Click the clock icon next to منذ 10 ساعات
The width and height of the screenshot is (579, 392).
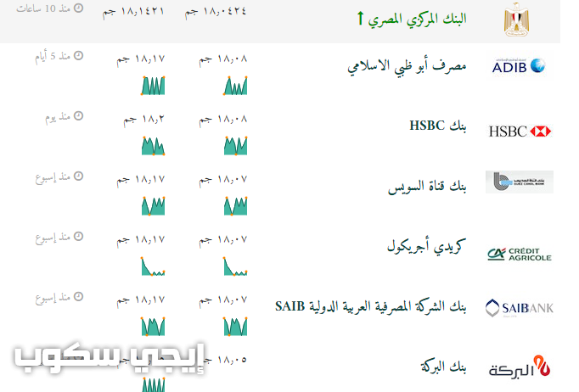click(78, 8)
